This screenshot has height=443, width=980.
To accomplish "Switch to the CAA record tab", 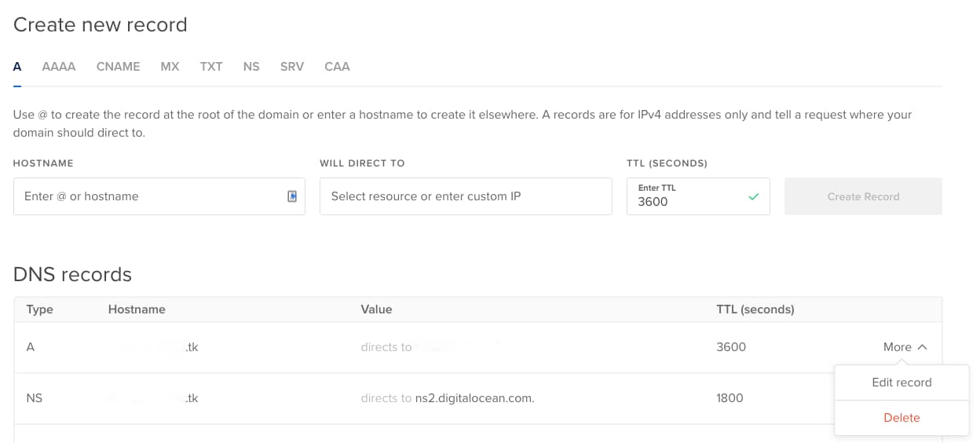I will [x=337, y=67].
